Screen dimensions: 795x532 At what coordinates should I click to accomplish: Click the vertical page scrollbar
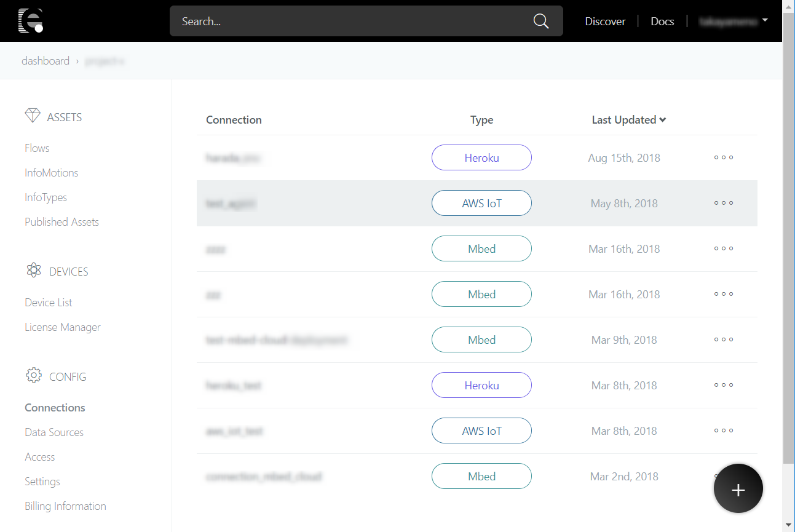(788, 246)
